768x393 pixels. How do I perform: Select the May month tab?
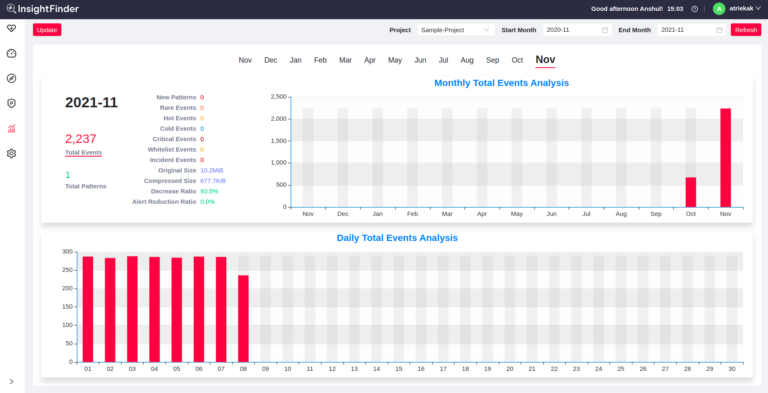[x=395, y=60]
